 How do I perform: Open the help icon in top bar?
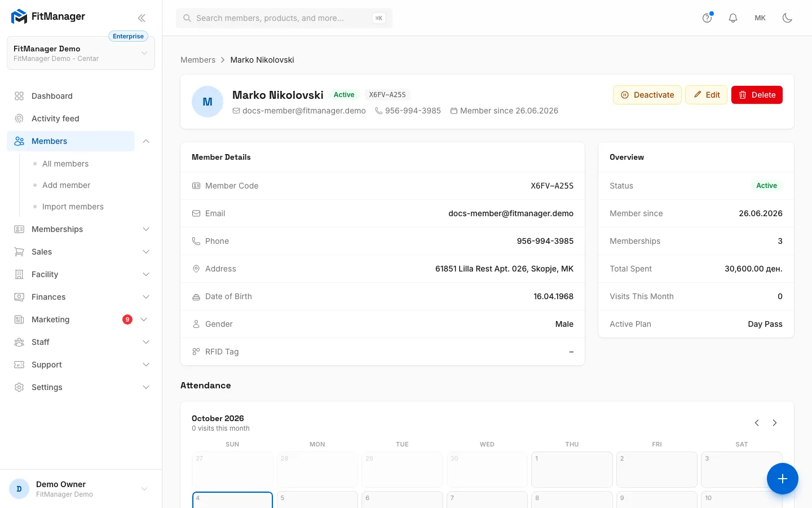click(707, 18)
